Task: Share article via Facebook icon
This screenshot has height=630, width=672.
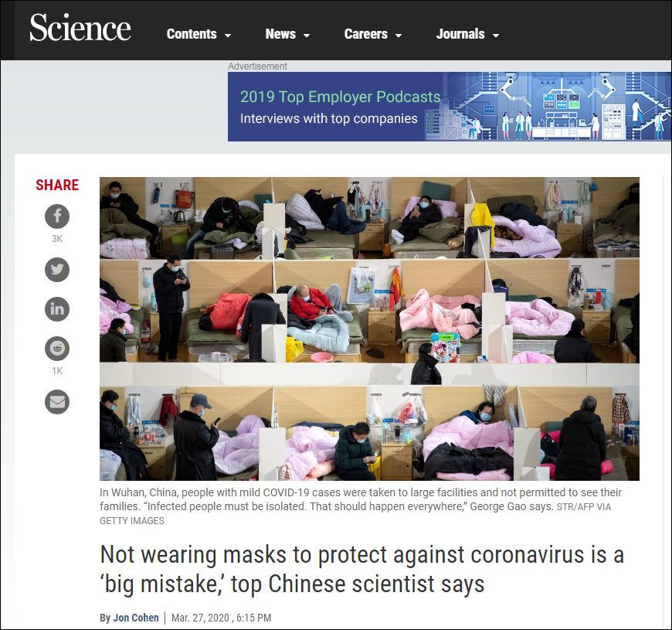Action: click(x=57, y=216)
